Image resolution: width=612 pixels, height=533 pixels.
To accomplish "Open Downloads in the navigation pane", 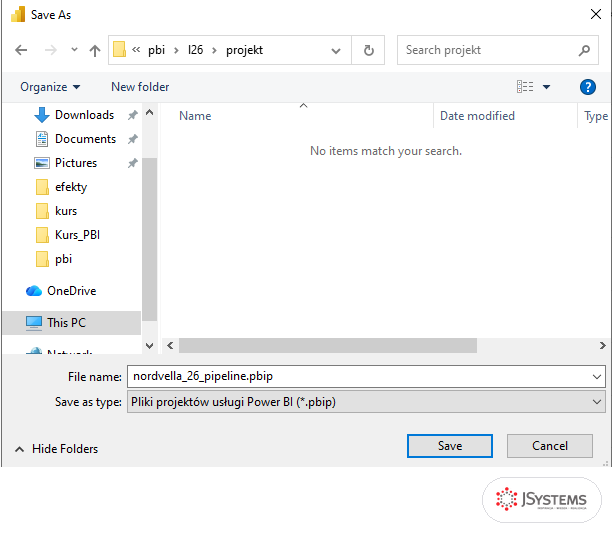I will [x=84, y=115].
